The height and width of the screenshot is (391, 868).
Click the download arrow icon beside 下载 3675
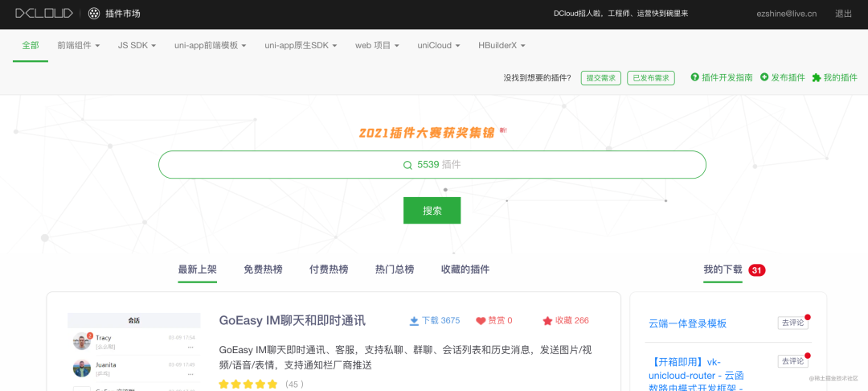coord(414,321)
